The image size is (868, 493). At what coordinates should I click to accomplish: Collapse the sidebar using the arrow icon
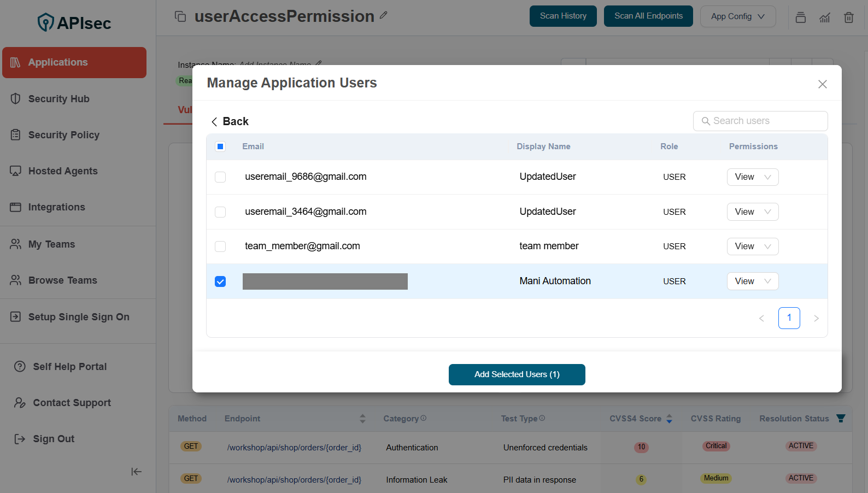point(136,472)
